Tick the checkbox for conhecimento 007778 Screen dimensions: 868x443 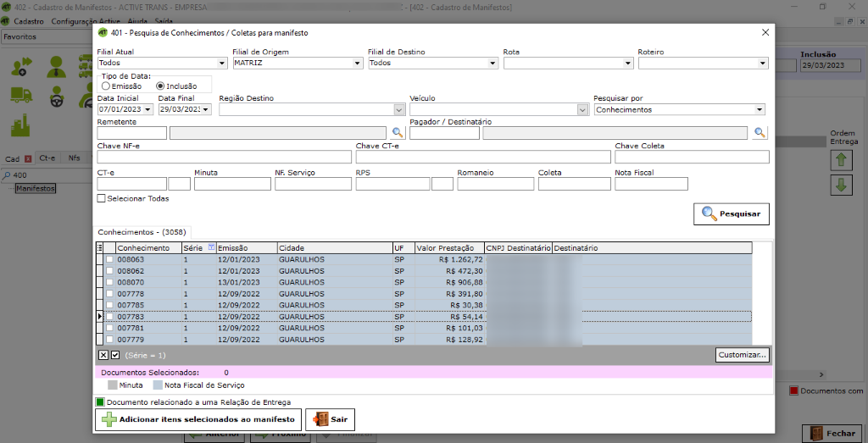[x=109, y=294]
